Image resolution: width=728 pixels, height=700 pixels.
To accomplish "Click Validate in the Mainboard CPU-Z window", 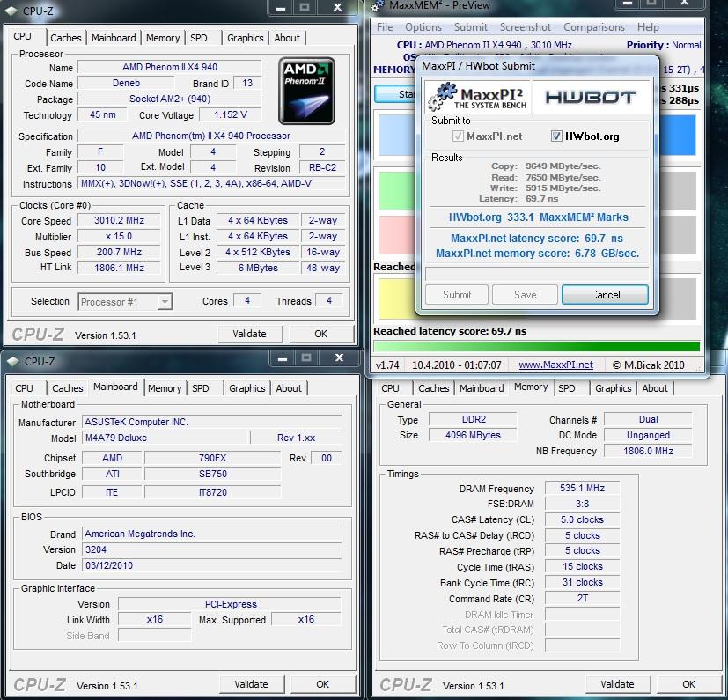I will point(251,684).
